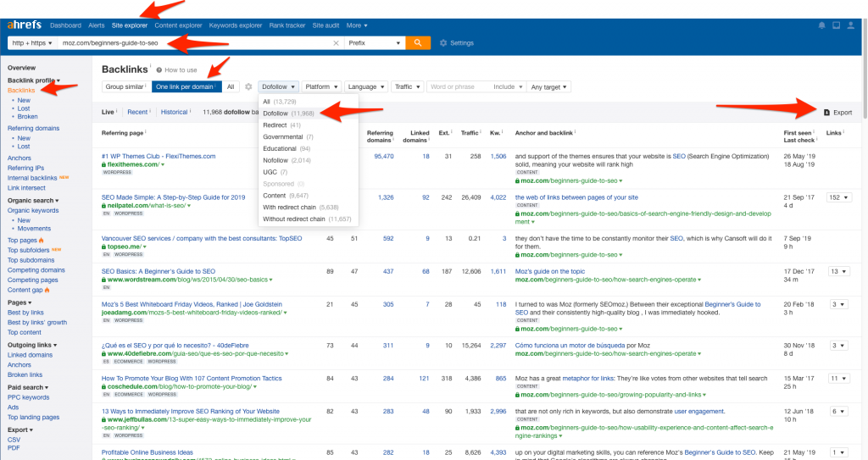Image resolution: width=868 pixels, height=460 pixels.
Task: Open 'SEO Basics: A Beginner's Guide to SEO' link
Action: coord(159,271)
